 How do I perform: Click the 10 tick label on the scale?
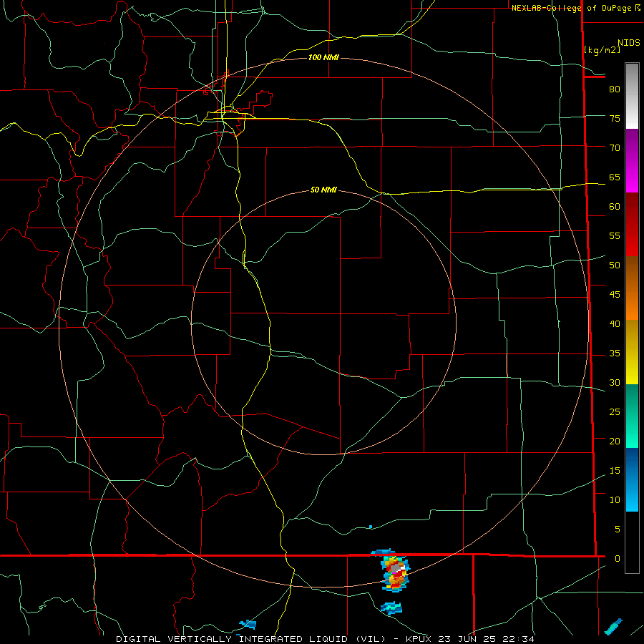click(x=615, y=500)
